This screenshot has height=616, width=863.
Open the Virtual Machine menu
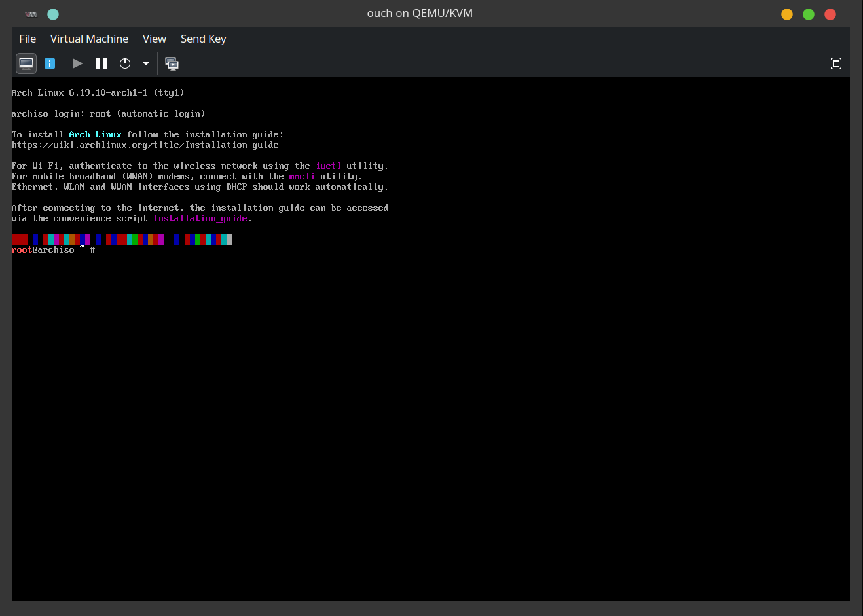tap(89, 39)
